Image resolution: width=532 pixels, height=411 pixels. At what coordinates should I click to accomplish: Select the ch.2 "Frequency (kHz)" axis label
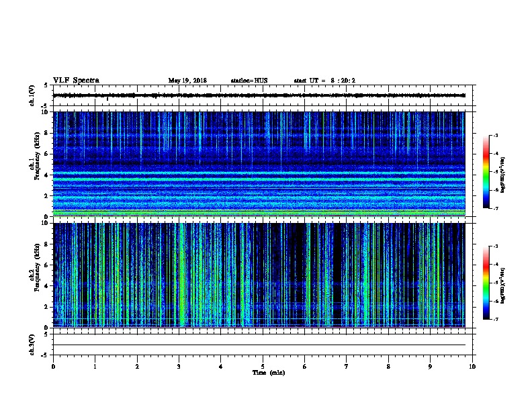[x=38, y=267]
